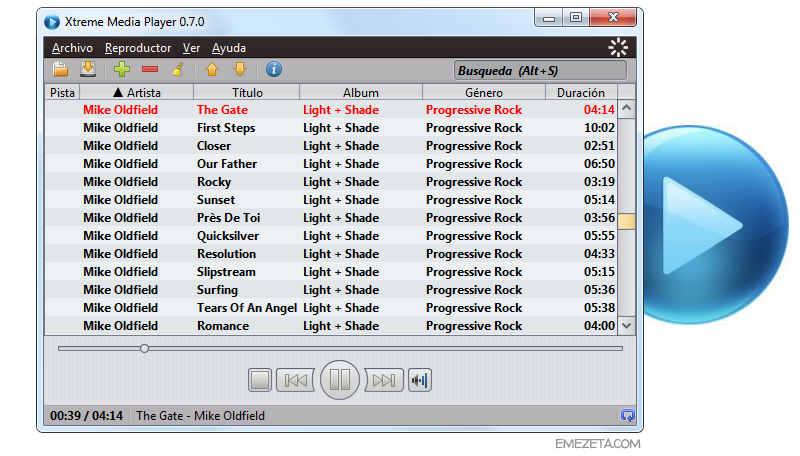This screenshot has height=456, width=800.
Task: Click the Busqueda search field
Action: tap(540, 70)
